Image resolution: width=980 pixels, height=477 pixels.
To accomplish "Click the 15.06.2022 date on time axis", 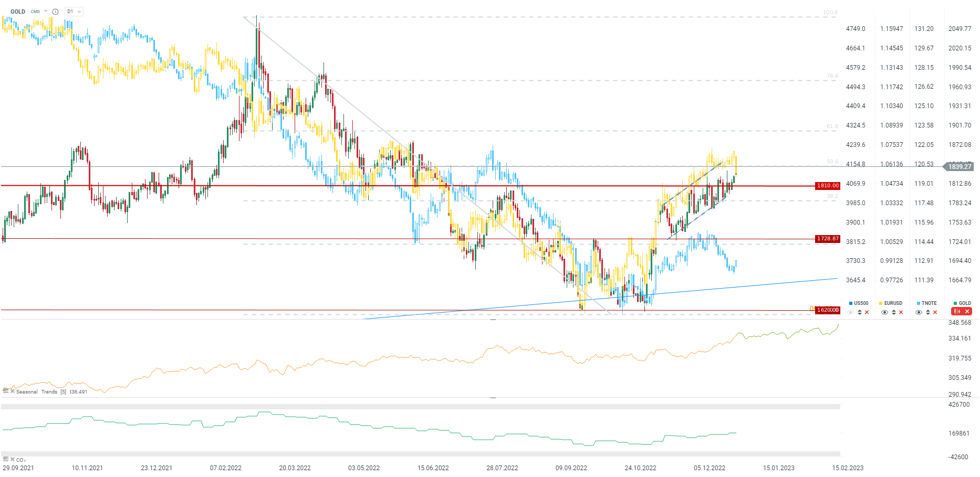I will pyautogui.click(x=433, y=468).
